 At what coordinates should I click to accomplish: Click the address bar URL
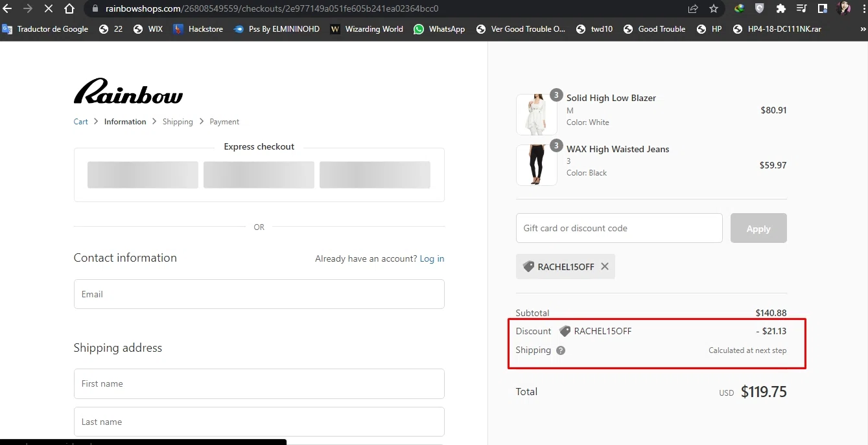(272, 9)
